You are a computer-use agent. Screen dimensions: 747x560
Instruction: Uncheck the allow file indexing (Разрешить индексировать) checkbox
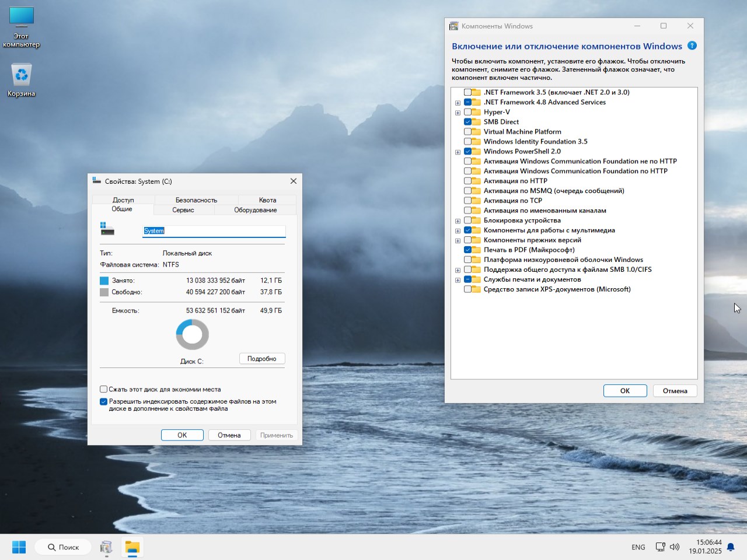coord(103,401)
